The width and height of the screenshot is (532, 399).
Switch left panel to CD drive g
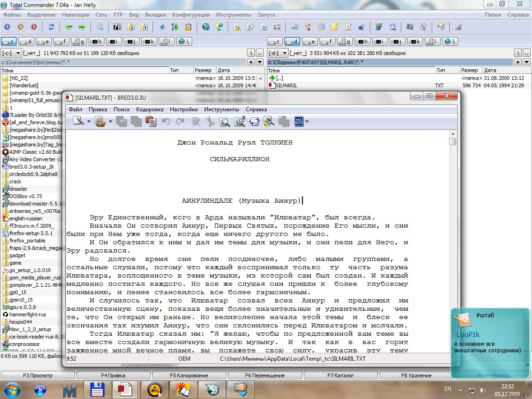pyautogui.click(x=79, y=42)
